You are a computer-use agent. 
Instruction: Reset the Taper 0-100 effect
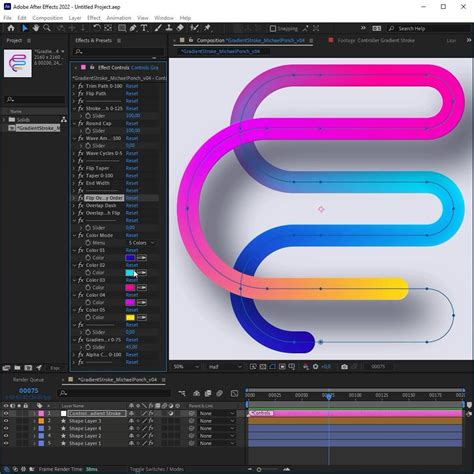pos(132,176)
